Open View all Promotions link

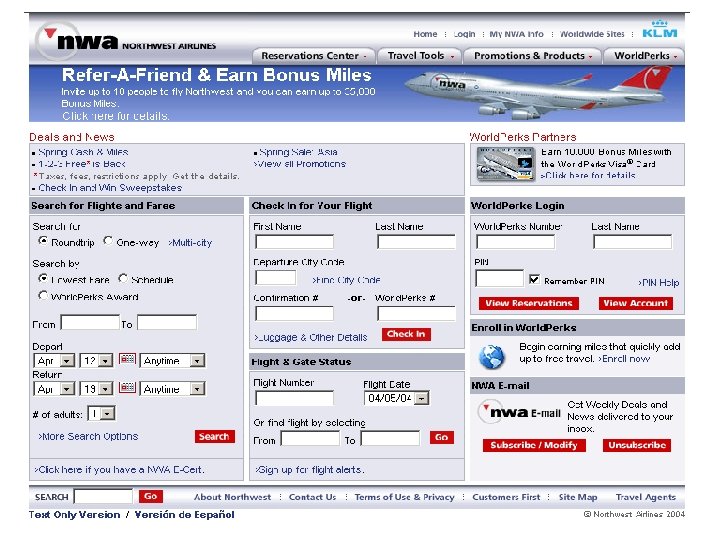click(300, 164)
